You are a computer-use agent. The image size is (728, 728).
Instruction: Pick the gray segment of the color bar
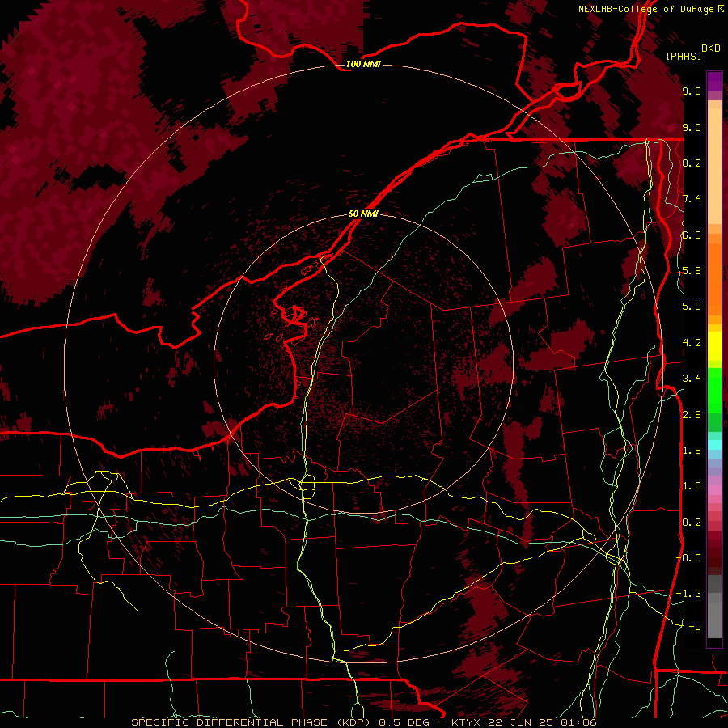pyautogui.click(x=714, y=607)
